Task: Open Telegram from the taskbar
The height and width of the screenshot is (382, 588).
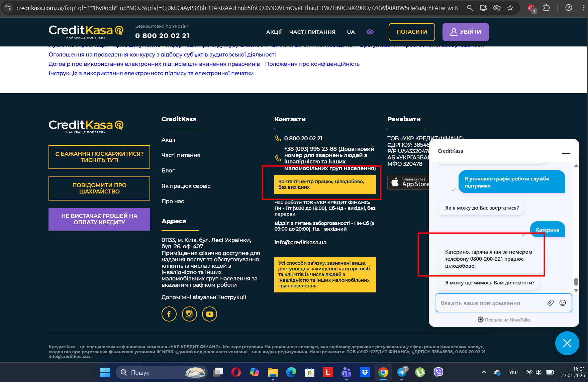Action: click(x=402, y=372)
